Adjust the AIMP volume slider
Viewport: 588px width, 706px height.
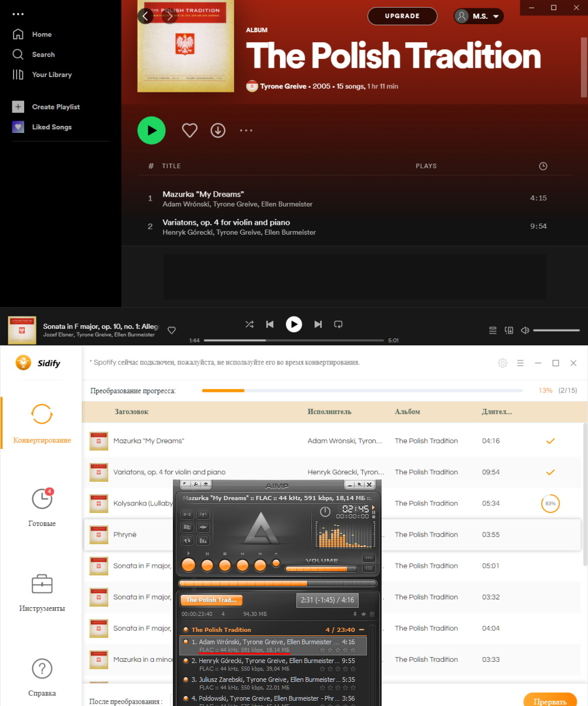pyautogui.click(x=321, y=569)
